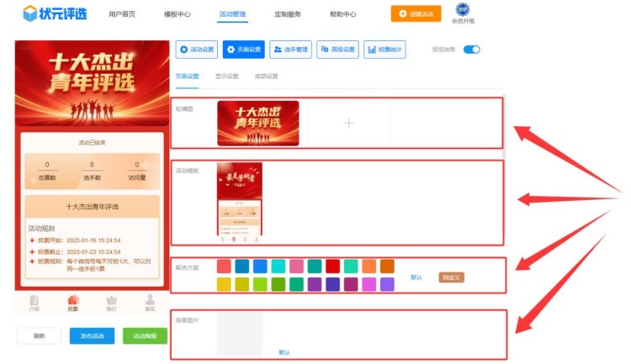
Task: Click the 创建活动 button
Action: pyautogui.click(x=416, y=14)
